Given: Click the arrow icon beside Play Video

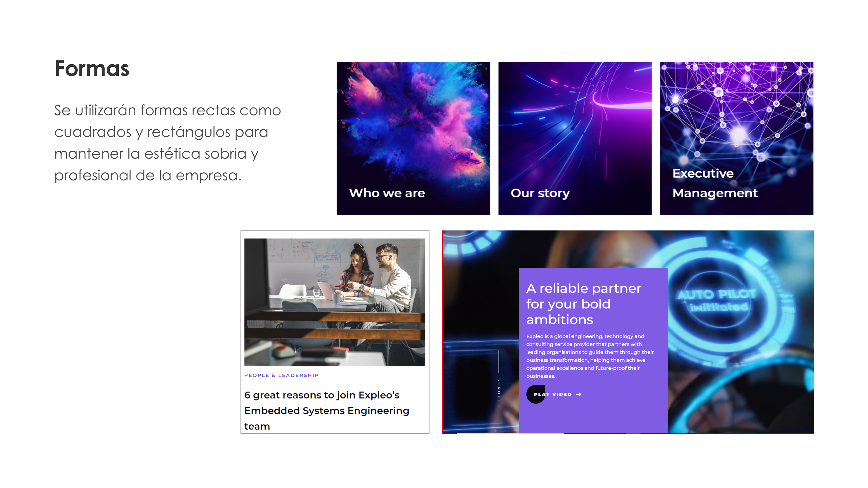Looking at the screenshot, I should coord(579,394).
